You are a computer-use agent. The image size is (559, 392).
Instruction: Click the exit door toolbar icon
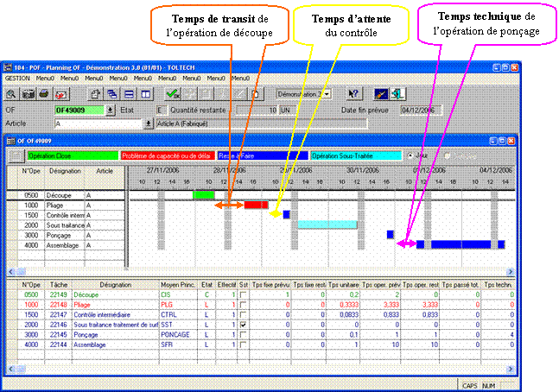point(397,94)
